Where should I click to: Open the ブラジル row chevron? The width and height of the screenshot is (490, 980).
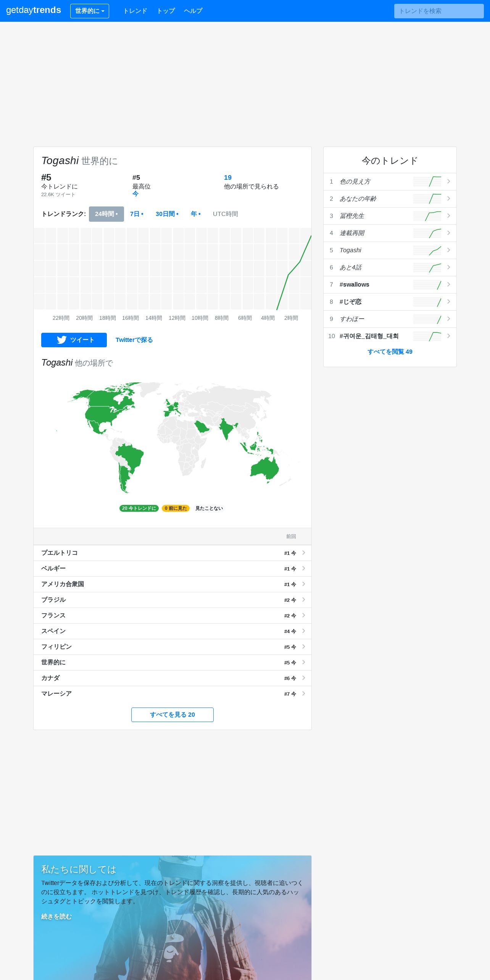click(x=304, y=600)
